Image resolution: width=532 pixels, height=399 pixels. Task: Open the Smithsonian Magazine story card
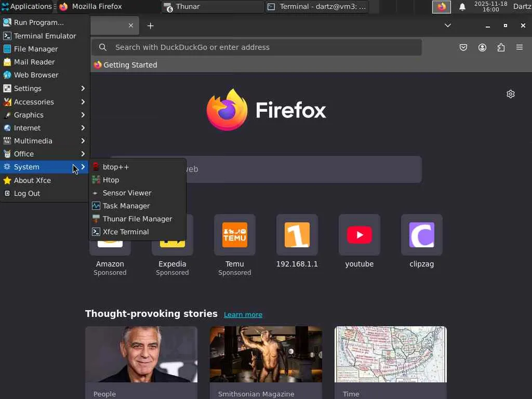266,362
